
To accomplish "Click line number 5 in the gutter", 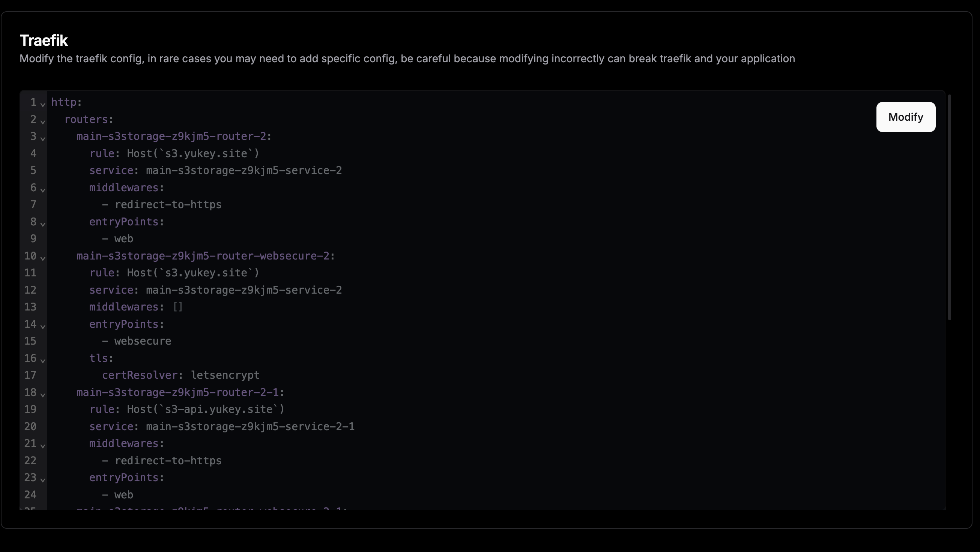I will (x=33, y=170).
